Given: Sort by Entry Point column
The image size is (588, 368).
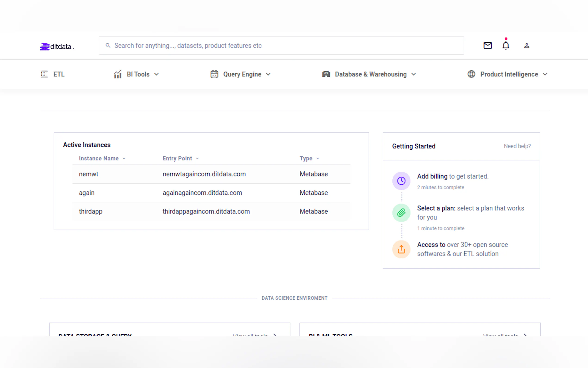Looking at the screenshot, I should [178, 159].
